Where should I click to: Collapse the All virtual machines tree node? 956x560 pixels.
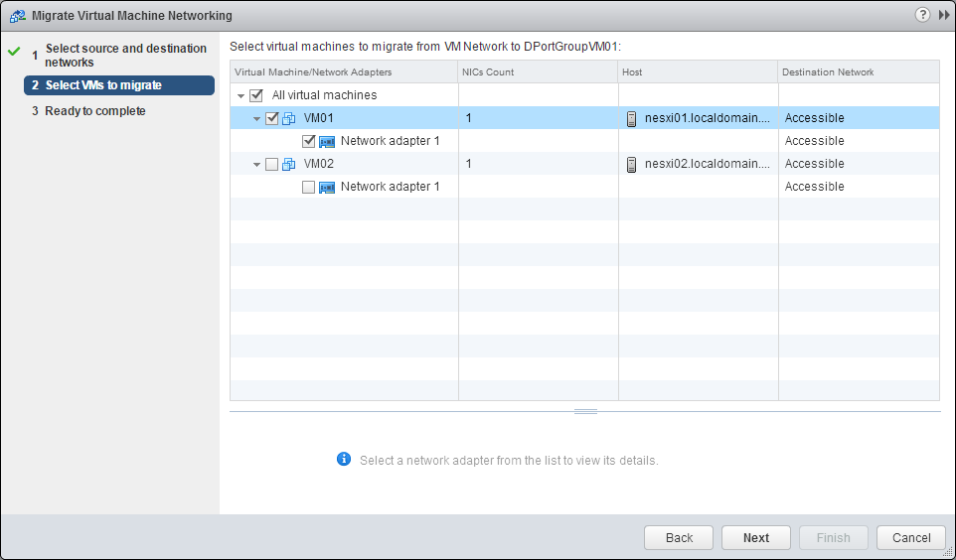(241, 96)
